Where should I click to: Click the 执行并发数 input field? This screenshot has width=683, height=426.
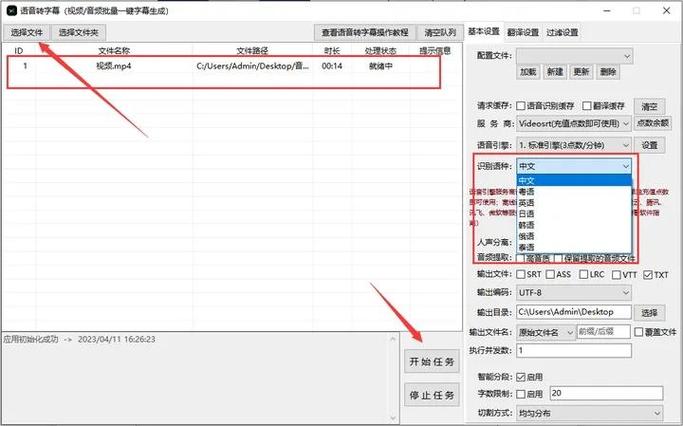[574, 351]
